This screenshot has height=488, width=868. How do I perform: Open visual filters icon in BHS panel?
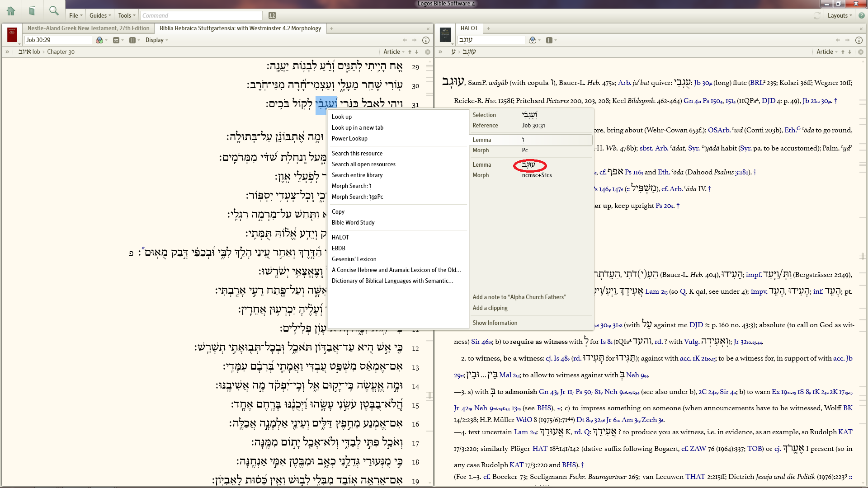pyautogui.click(x=100, y=40)
